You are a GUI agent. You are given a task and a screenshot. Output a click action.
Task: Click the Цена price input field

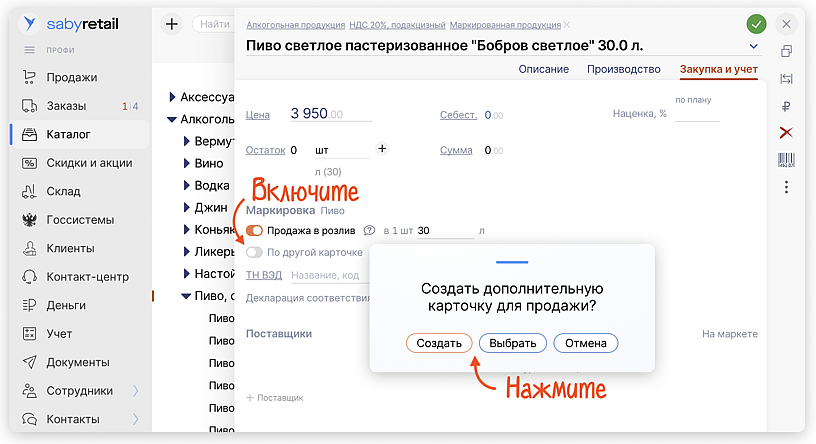(x=330, y=114)
